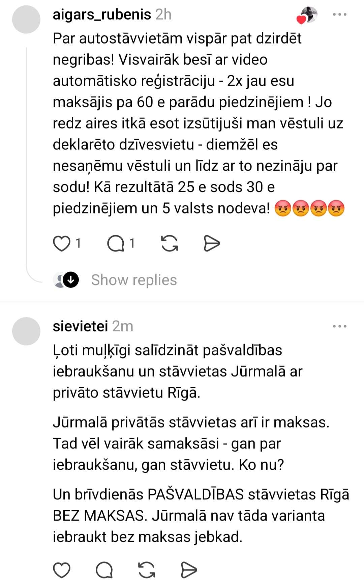This screenshot has height=588, width=364.
Task: Tap the sievietei username
Action: click(x=80, y=326)
